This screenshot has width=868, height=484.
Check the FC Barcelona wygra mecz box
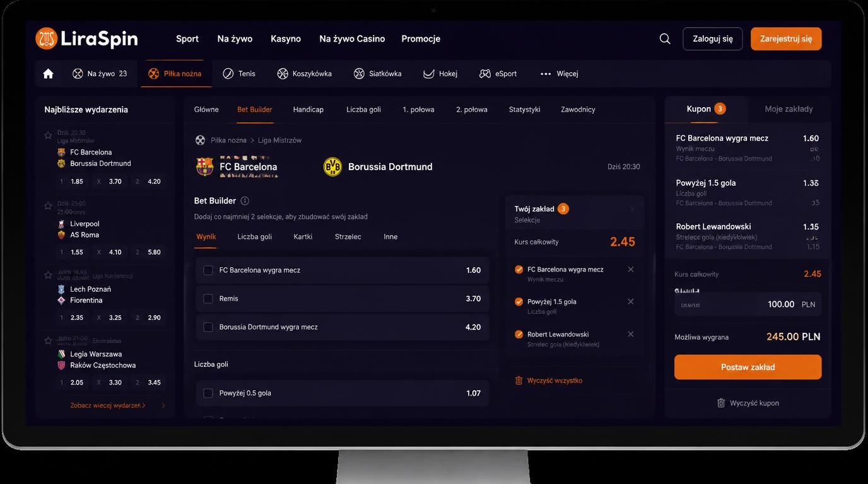(x=208, y=270)
